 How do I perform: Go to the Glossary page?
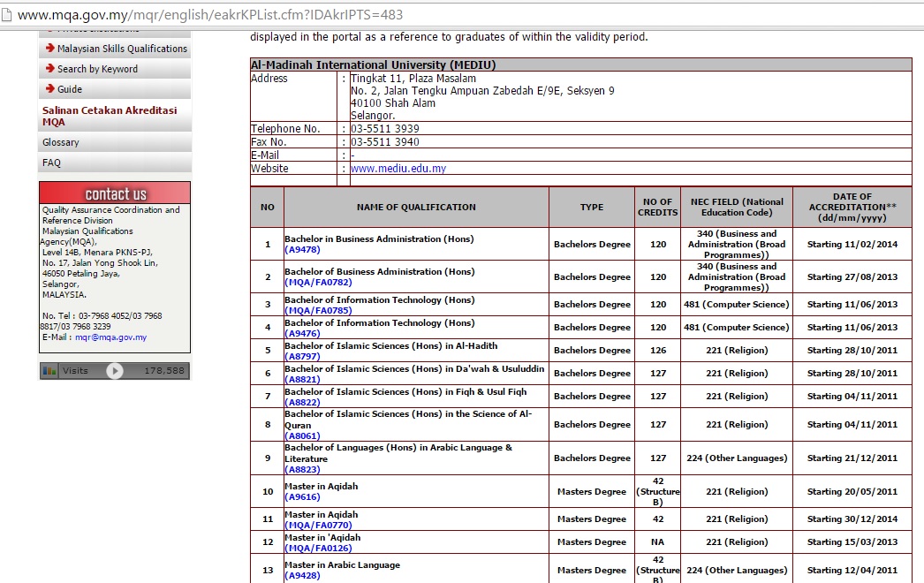click(x=61, y=142)
